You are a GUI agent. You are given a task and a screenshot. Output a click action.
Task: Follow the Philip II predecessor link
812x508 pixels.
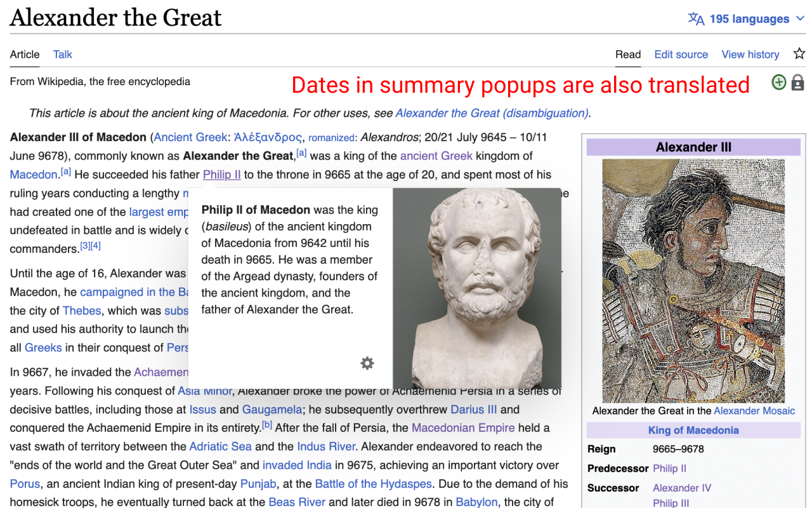coord(670,468)
